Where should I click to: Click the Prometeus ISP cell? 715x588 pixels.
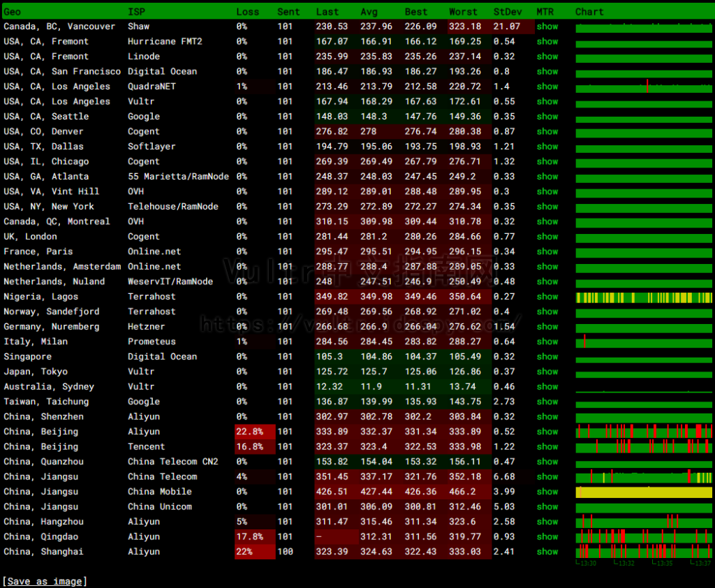pos(152,341)
